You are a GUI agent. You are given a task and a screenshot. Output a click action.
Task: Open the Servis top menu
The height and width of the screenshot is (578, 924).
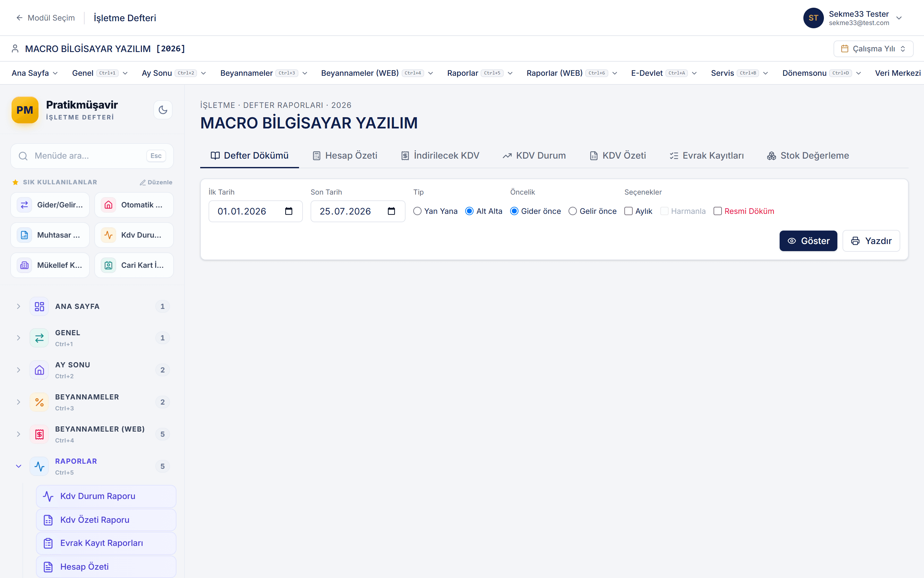coord(739,73)
